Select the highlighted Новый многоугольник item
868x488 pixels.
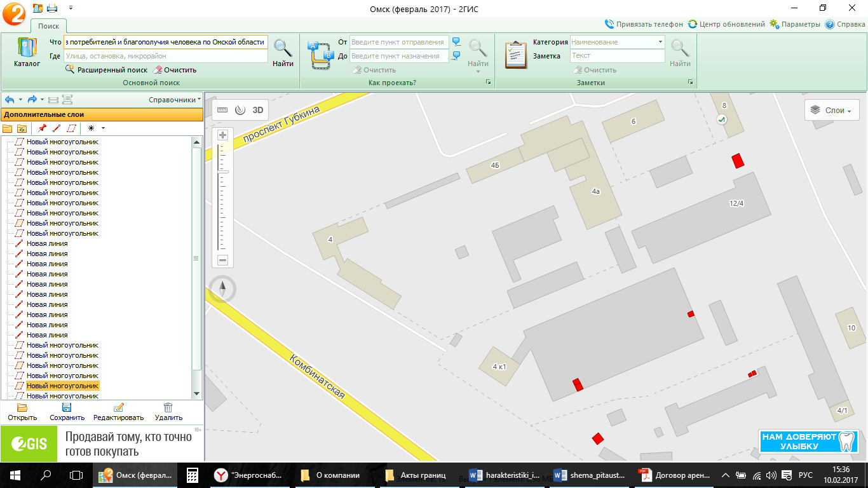pos(62,386)
